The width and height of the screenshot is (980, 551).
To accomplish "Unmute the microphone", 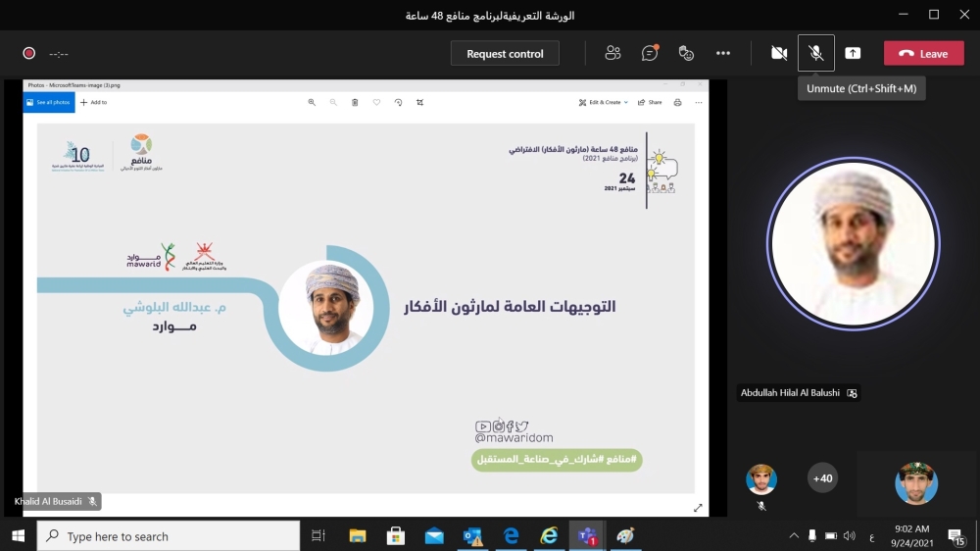I will point(815,53).
